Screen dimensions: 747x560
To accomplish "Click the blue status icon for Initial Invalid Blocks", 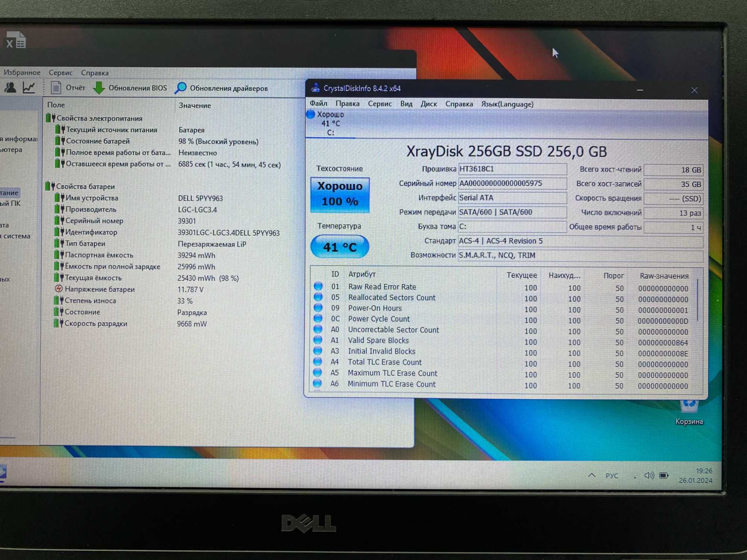I will point(317,351).
